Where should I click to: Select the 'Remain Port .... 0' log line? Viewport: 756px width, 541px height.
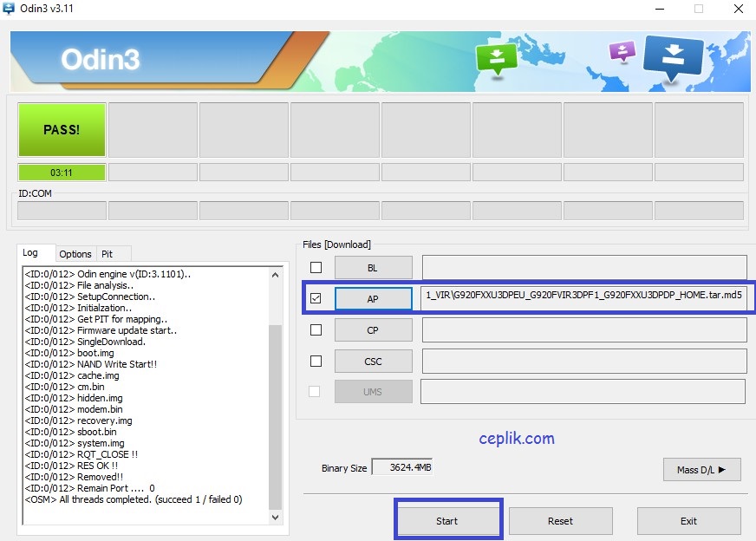89,488
